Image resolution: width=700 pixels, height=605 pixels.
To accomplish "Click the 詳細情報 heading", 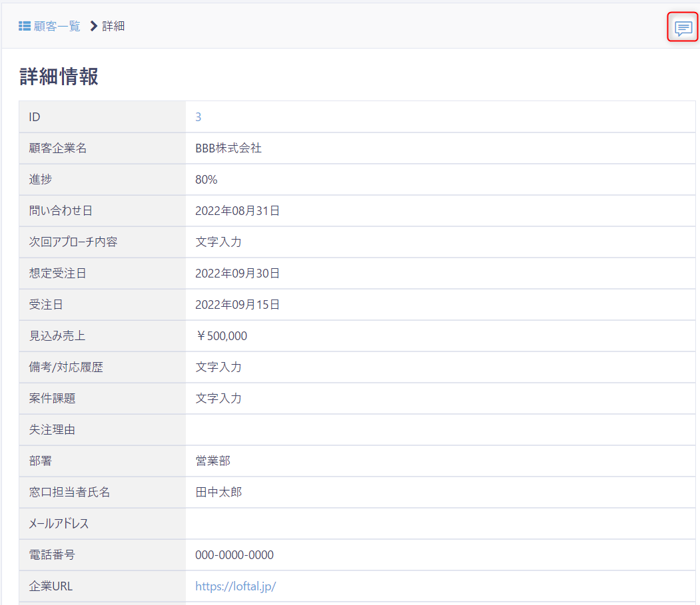I will coord(59,77).
